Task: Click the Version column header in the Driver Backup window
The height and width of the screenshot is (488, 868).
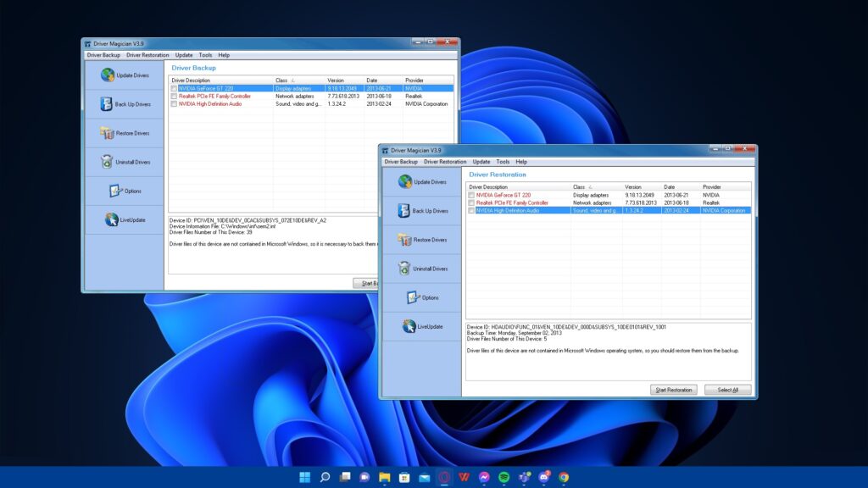Action: [x=344, y=80]
